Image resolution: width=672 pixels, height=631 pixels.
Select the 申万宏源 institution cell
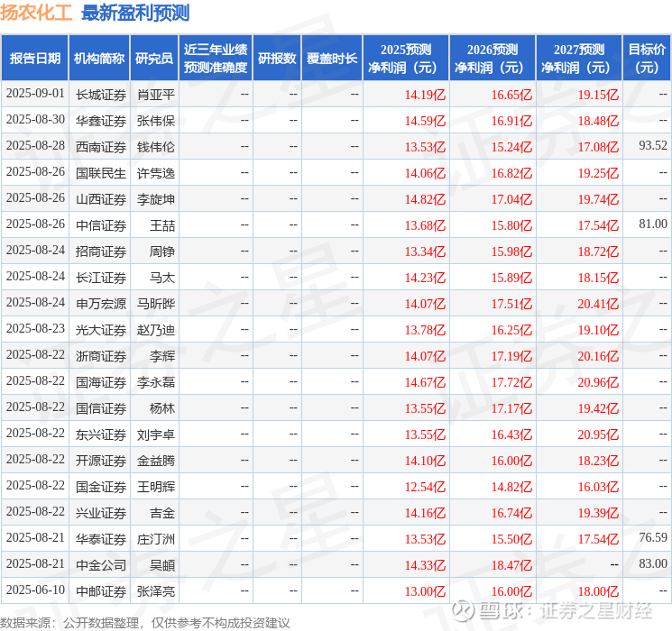click(101, 303)
